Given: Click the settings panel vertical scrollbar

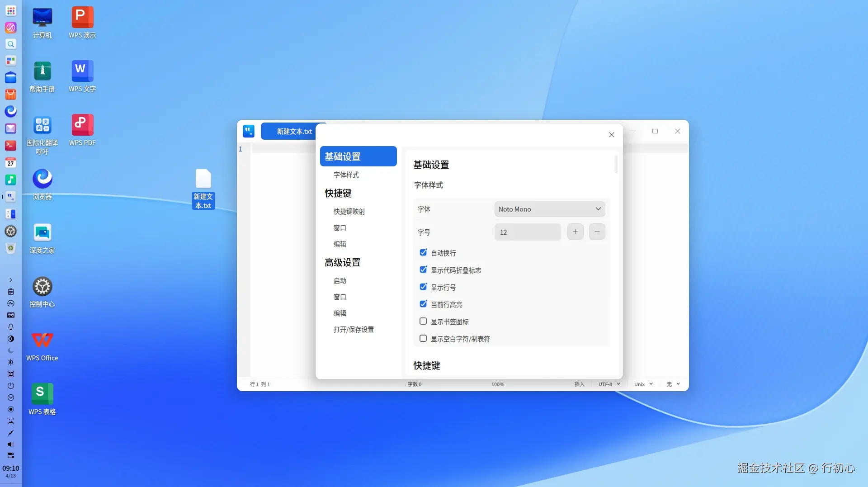Looking at the screenshot, I should [616, 164].
